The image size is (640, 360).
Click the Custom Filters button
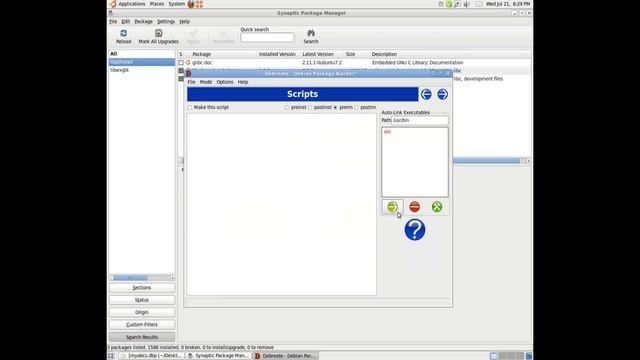142,324
